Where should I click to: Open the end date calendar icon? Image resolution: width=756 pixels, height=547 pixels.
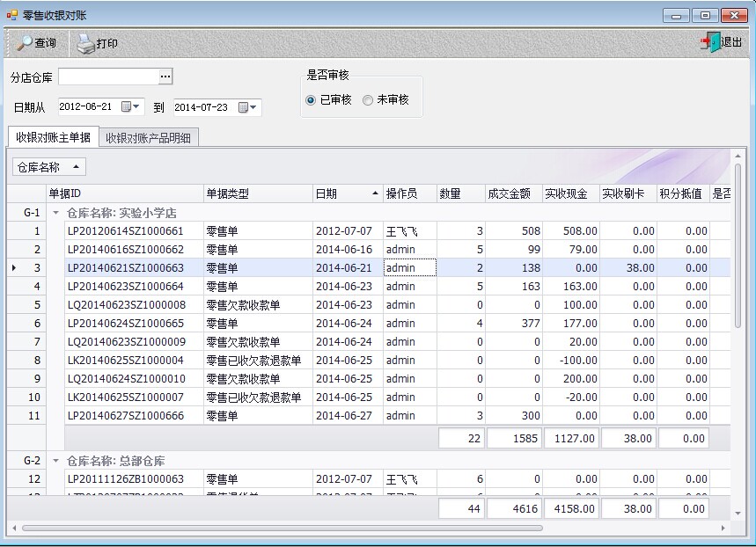244,107
